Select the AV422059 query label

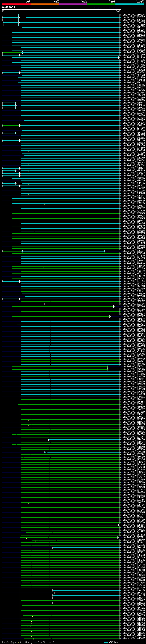[x=8, y=8]
